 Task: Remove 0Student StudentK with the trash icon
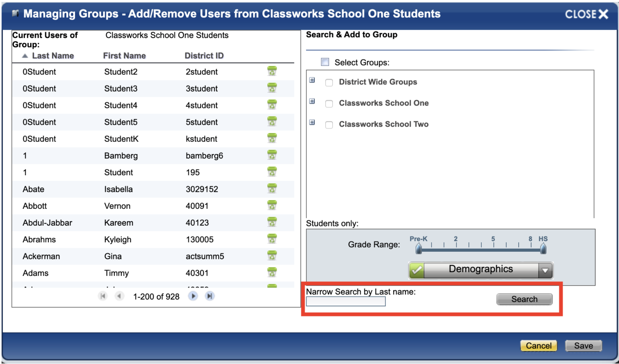(272, 138)
